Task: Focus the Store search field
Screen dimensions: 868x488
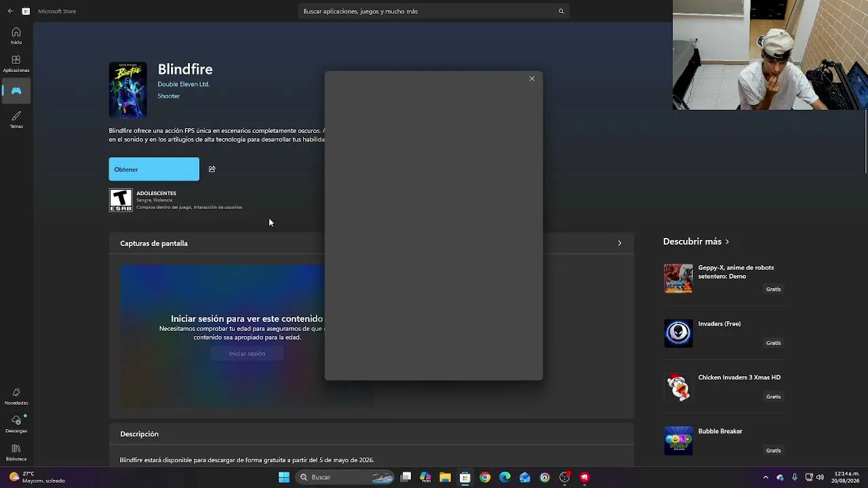Action: pyautogui.click(x=434, y=11)
